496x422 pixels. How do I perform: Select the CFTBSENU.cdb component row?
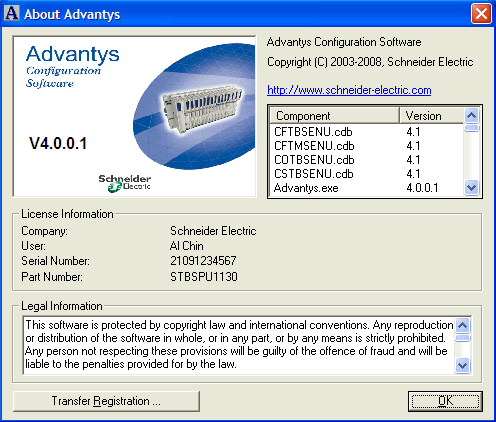point(367,132)
